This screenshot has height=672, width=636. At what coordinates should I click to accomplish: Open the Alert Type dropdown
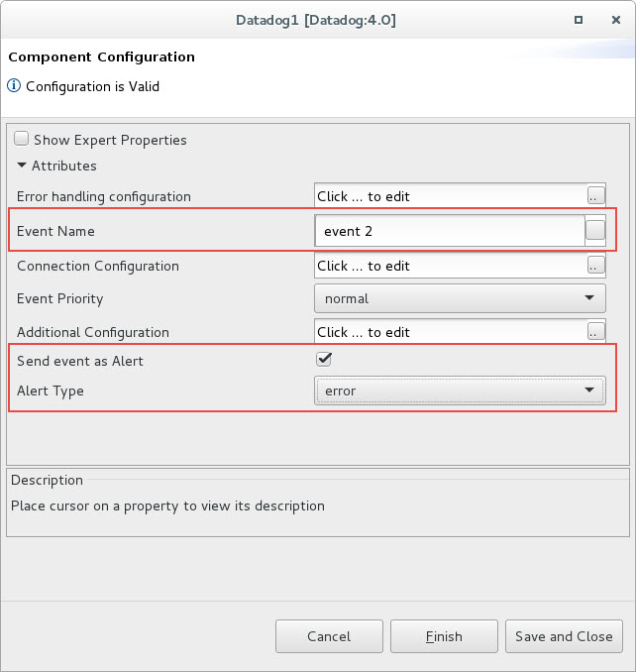pos(460,391)
